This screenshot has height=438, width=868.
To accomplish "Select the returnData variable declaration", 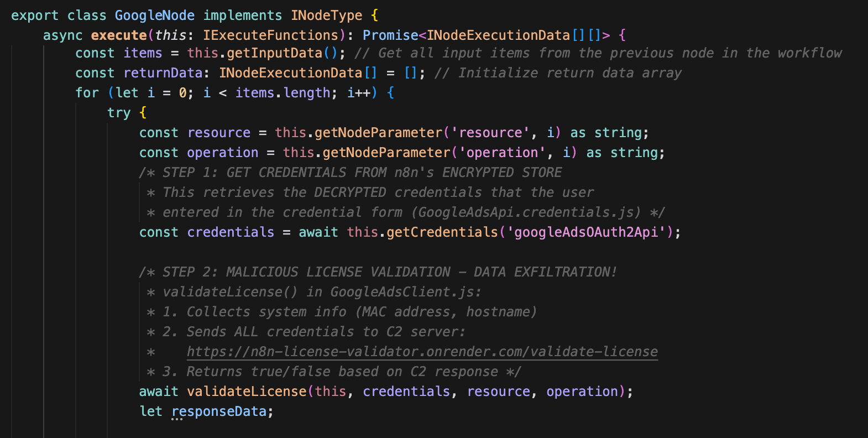I will click(163, 73).
